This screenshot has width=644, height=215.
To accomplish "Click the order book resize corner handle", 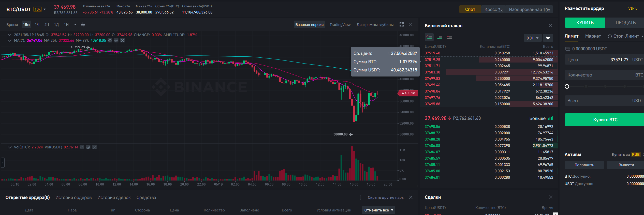I will click(x=556, y=186).
